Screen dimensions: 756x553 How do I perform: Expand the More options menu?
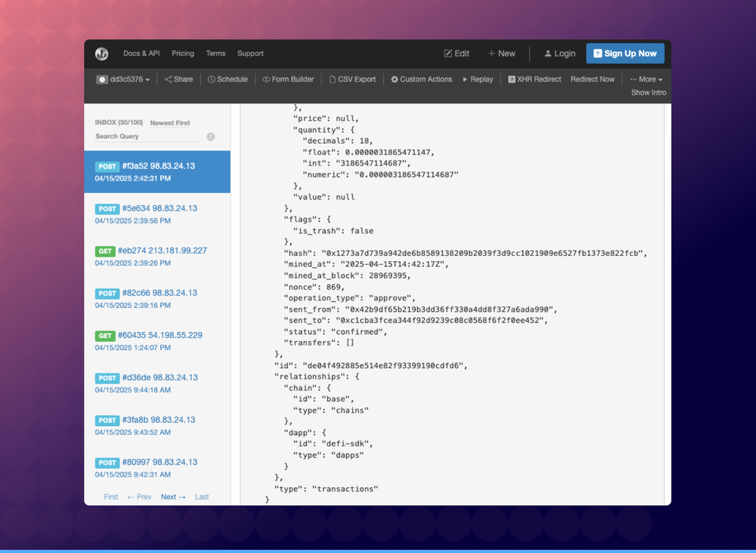646,79
